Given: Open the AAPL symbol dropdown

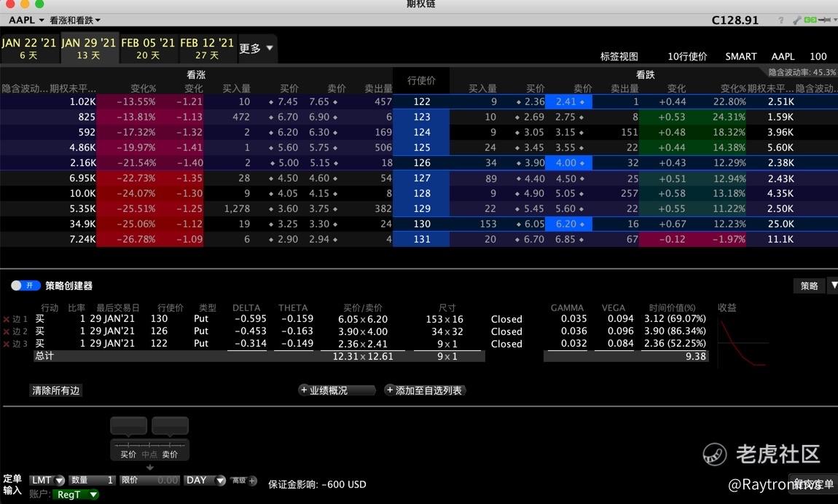Looking at the screenshot, I should (26, 20).
